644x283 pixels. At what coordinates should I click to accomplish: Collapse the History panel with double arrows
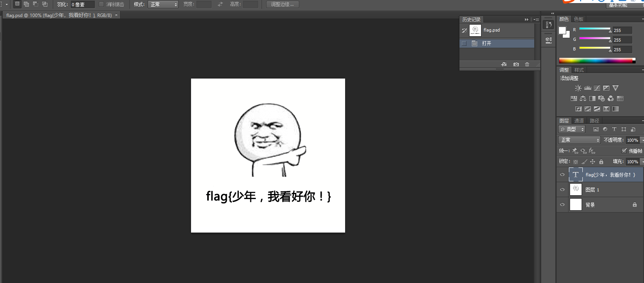coord(527,20)
